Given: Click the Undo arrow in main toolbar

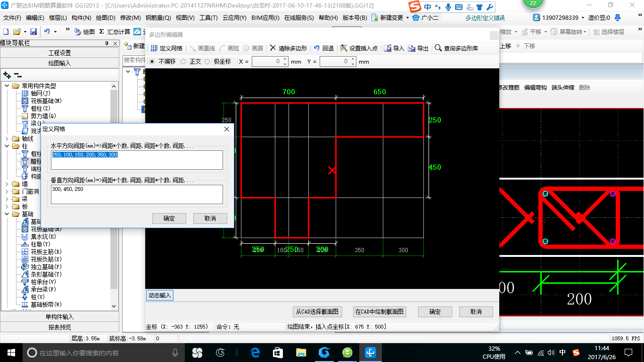Looking at the screenshot, I should tap(47, 32).
